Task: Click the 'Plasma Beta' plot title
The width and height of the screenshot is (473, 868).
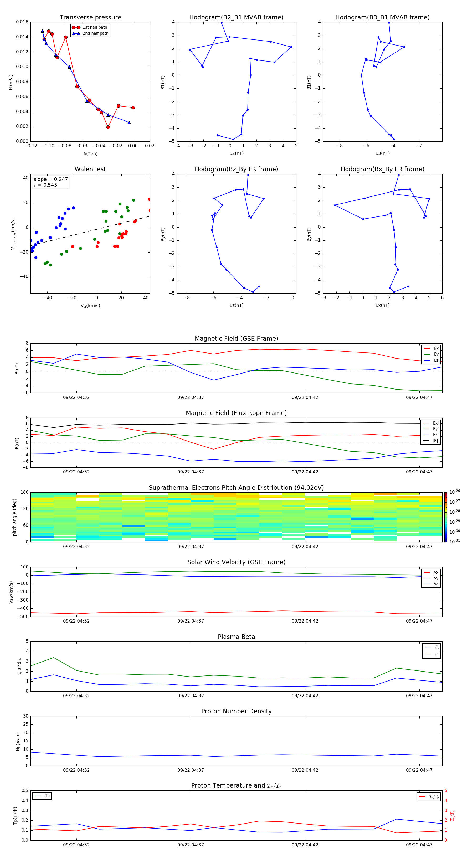Action: (x=236, y=637)
